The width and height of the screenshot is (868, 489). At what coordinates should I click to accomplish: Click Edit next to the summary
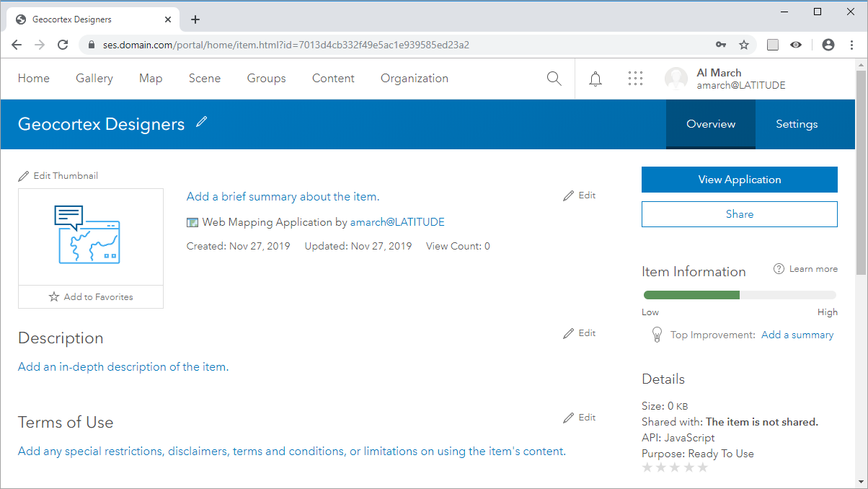tap(580, 195)
